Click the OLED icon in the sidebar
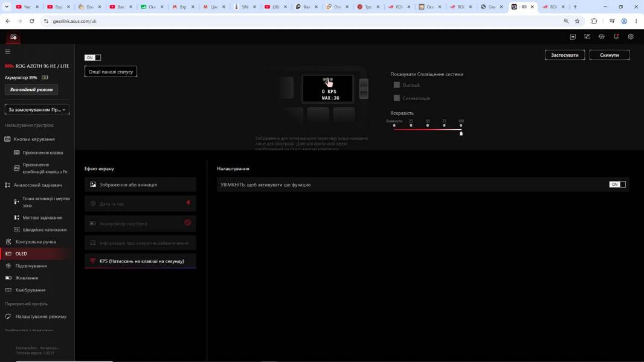Viewport: 644px width, 362px height. pos(8,254)
